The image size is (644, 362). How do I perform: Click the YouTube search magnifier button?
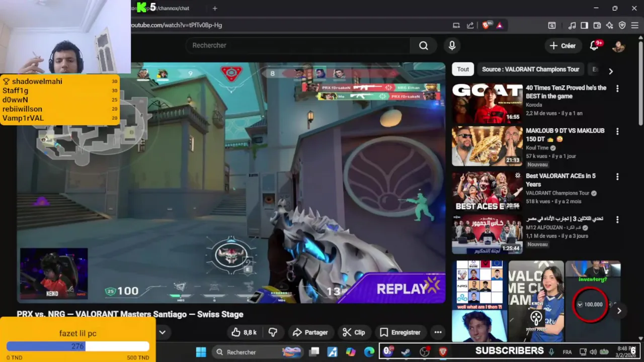(424, 45)
